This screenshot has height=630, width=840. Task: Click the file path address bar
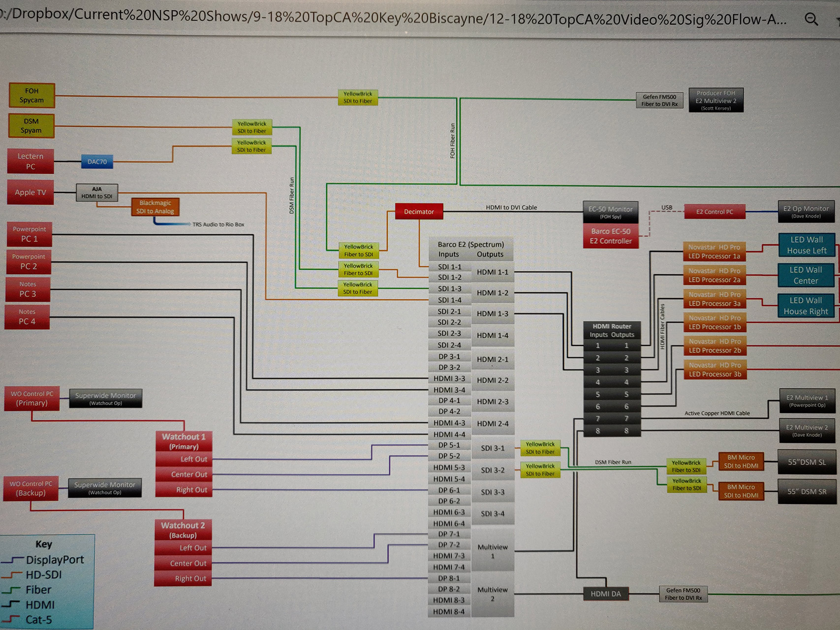coord(394,17)
